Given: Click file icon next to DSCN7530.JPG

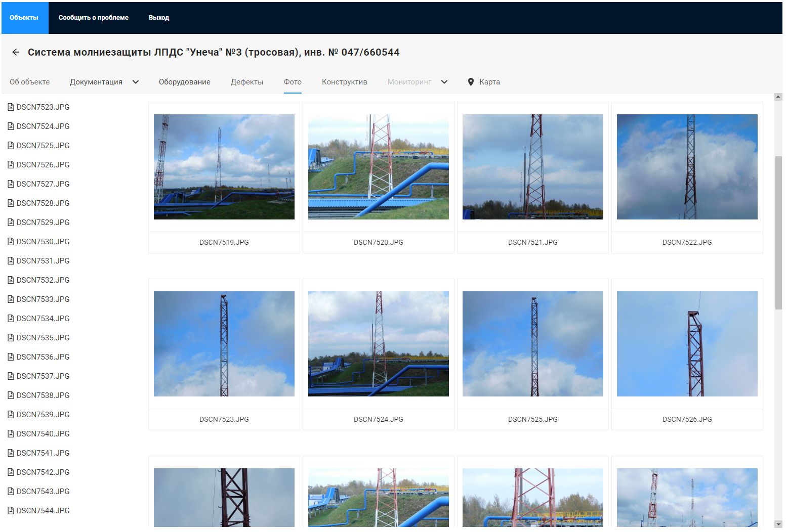Looking at the screenshot, I should pyautogui.click(x=11, y=242).
